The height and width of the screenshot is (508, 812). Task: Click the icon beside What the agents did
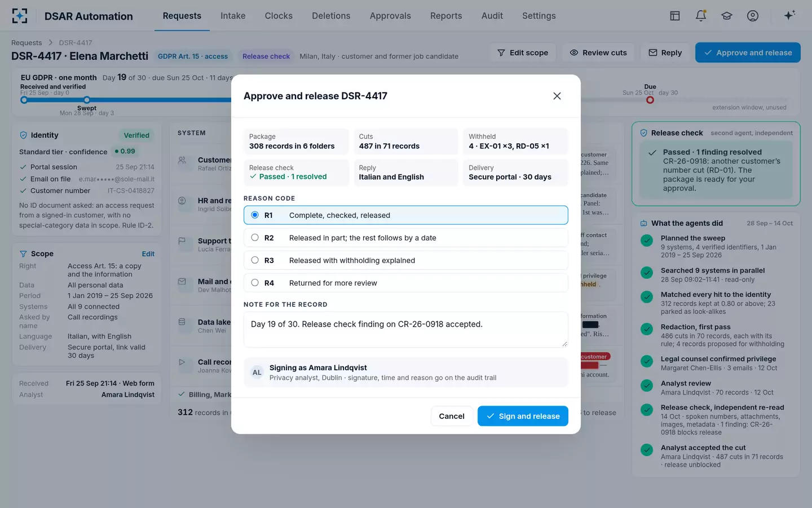(644, 224)
